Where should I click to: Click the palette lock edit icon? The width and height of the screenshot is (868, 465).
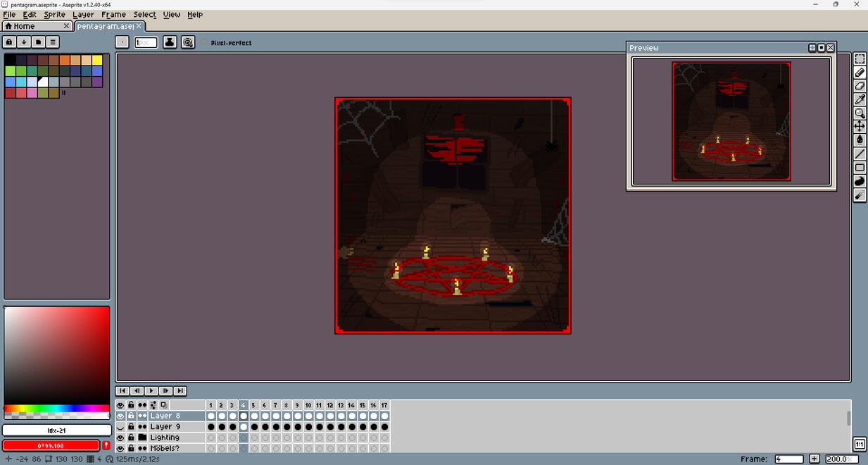pos(9,42)
